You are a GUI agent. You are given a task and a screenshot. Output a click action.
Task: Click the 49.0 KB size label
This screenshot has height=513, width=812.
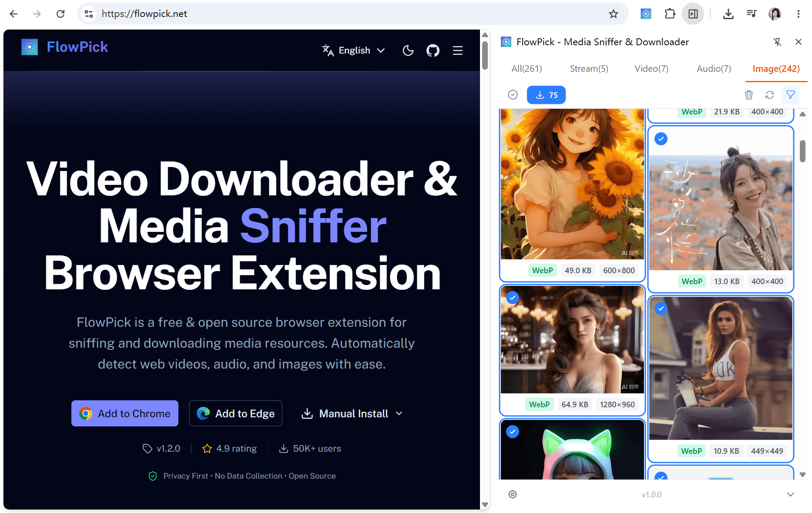pyautogui.click(x=578, y=271)
